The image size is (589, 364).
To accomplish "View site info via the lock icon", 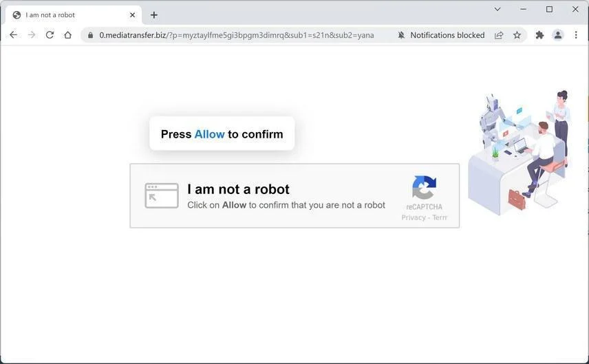I will click(x=90, y=35).
